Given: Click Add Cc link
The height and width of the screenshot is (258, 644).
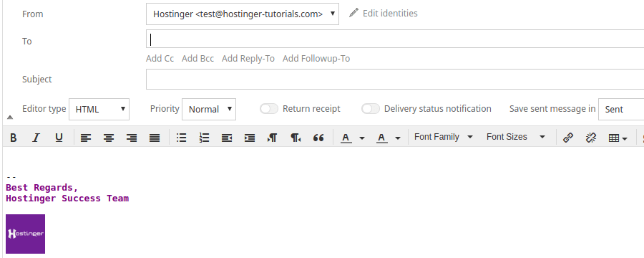Looking at the screenshot, I should click(160, 59).
